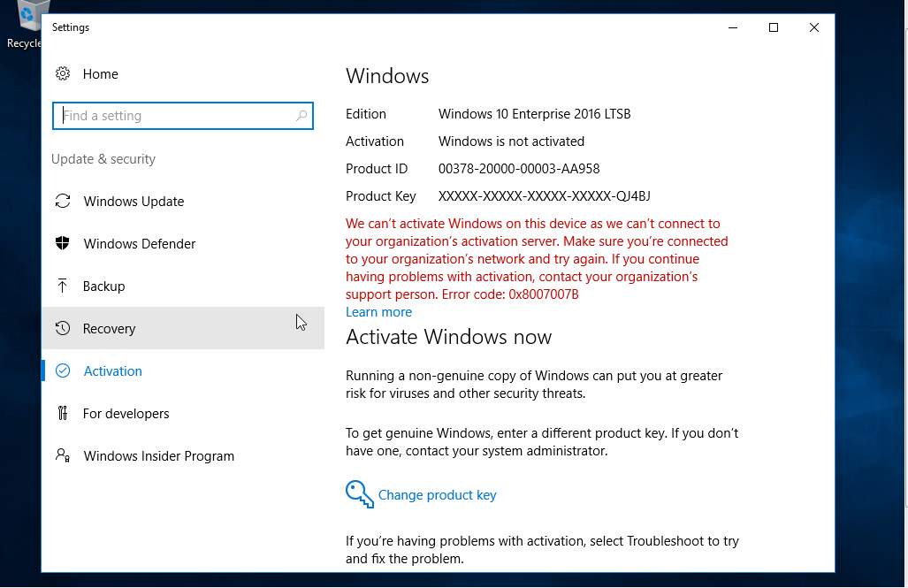908x588 pixels.
Task: Open the Windows Insider Program page
Action: (183, 455)
